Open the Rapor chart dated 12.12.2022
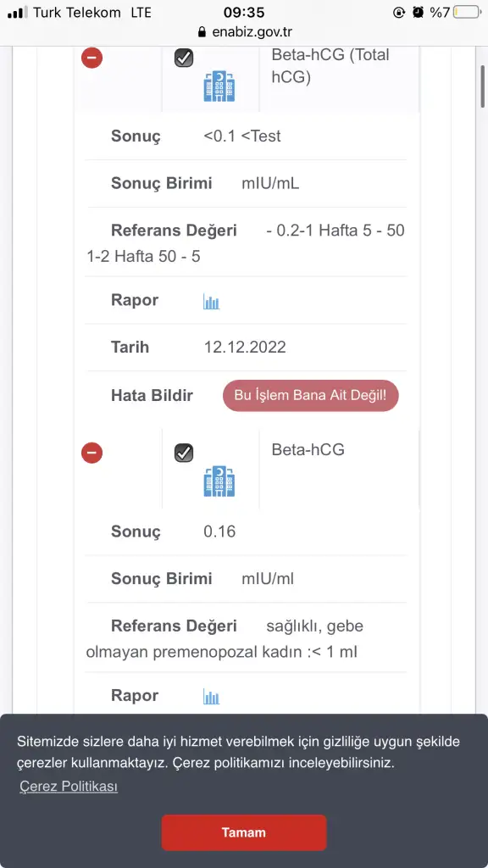488x868 pixels. click(211, 302)
